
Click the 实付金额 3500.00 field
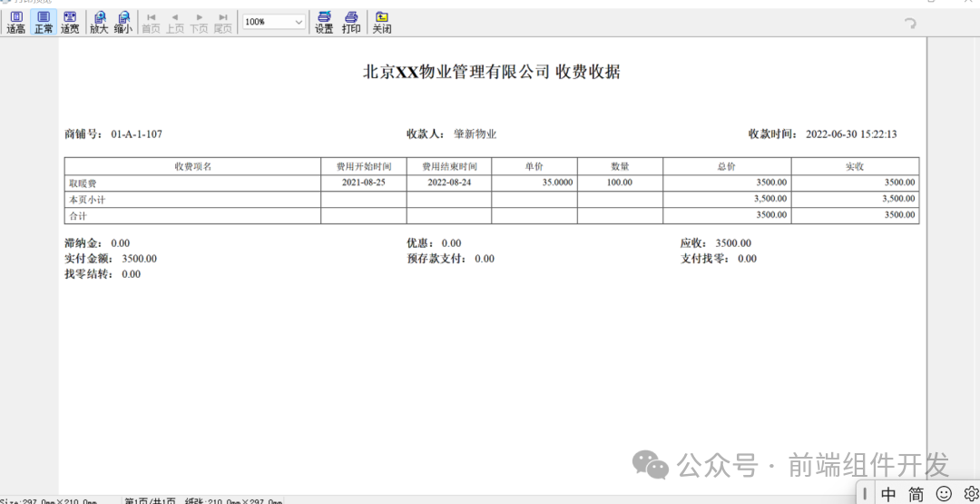click(111, 258)
